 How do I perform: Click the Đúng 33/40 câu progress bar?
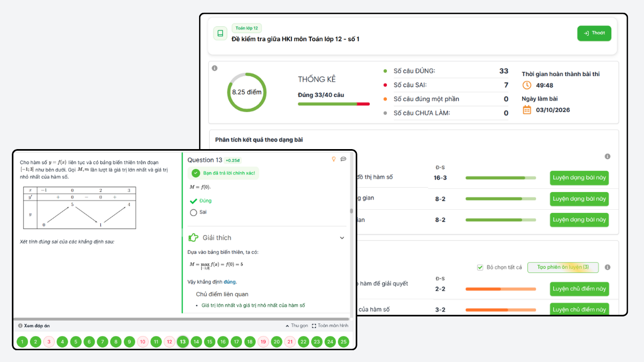click(334, 104)
